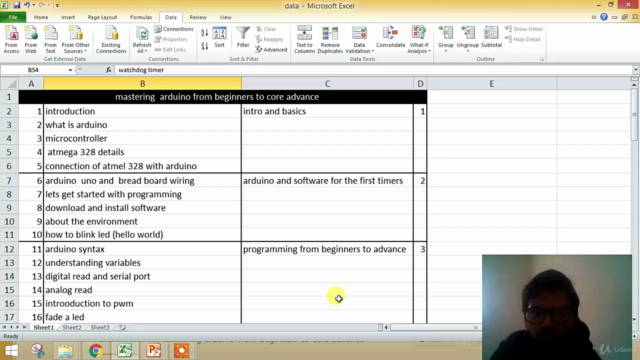Select 'how to blink led (hello world)'
The image size is (640, 360).
click(x=142, y=235)
